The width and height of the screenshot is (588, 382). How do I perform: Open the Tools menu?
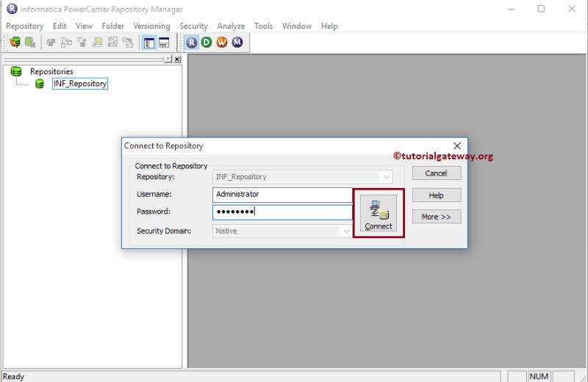(263, 26)
